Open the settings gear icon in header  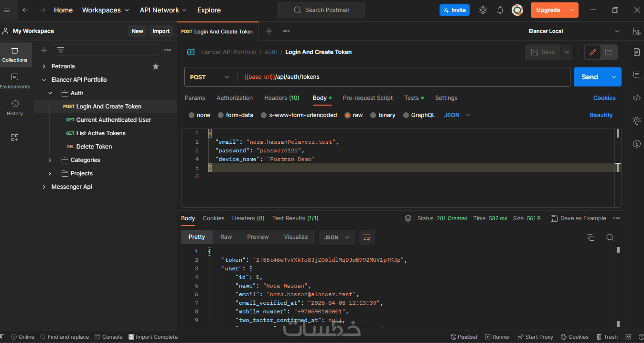(x=483, y=10)
